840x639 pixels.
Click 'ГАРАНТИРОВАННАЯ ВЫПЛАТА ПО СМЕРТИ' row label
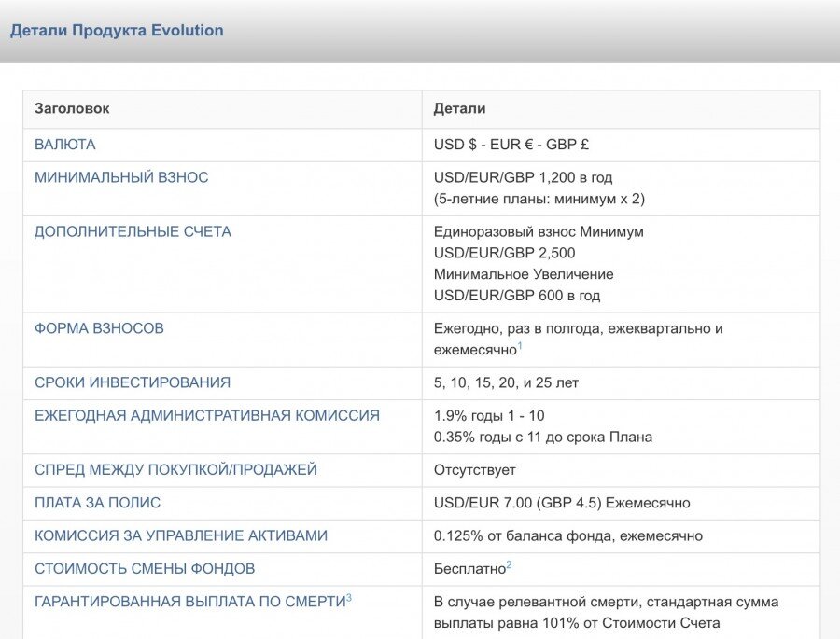click(190, 602)
